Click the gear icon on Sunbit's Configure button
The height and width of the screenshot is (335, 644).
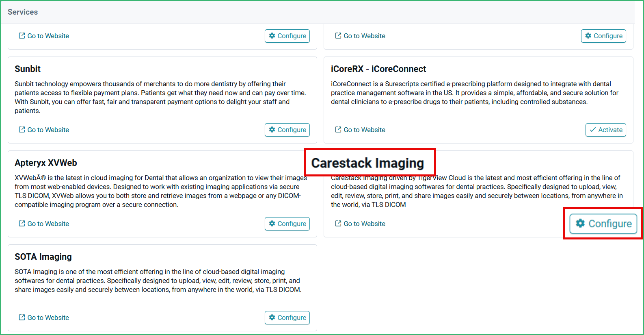point(272,130)
